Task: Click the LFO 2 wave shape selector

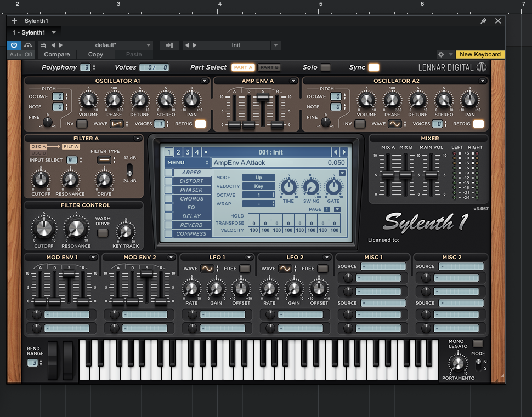Action: click(285, 269)
